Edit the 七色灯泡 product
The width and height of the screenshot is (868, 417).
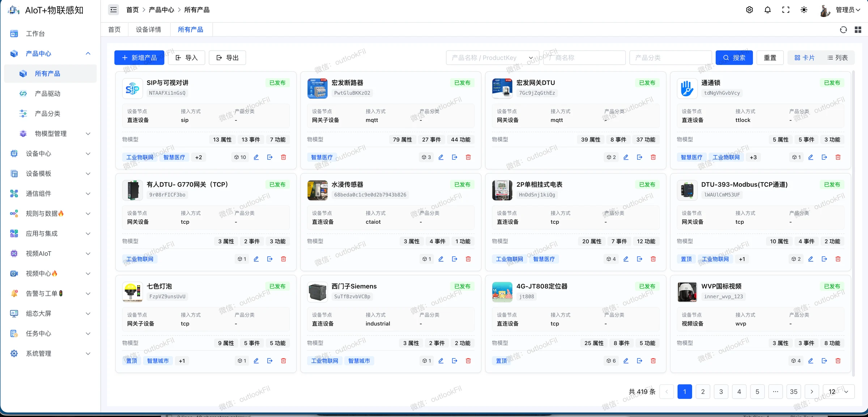click(x=256, y=361)
